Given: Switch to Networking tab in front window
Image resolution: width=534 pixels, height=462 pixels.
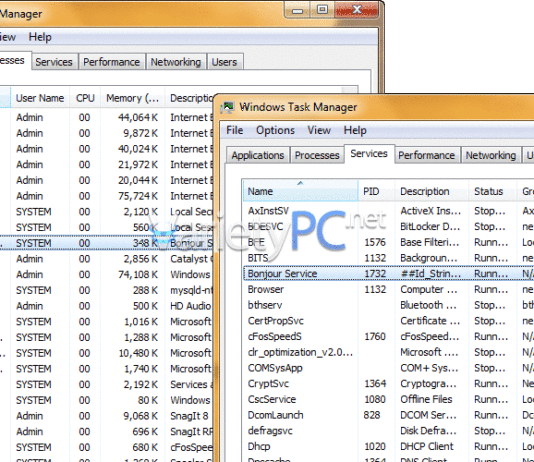Looking at the screenshot, I should tap(491, 155).
